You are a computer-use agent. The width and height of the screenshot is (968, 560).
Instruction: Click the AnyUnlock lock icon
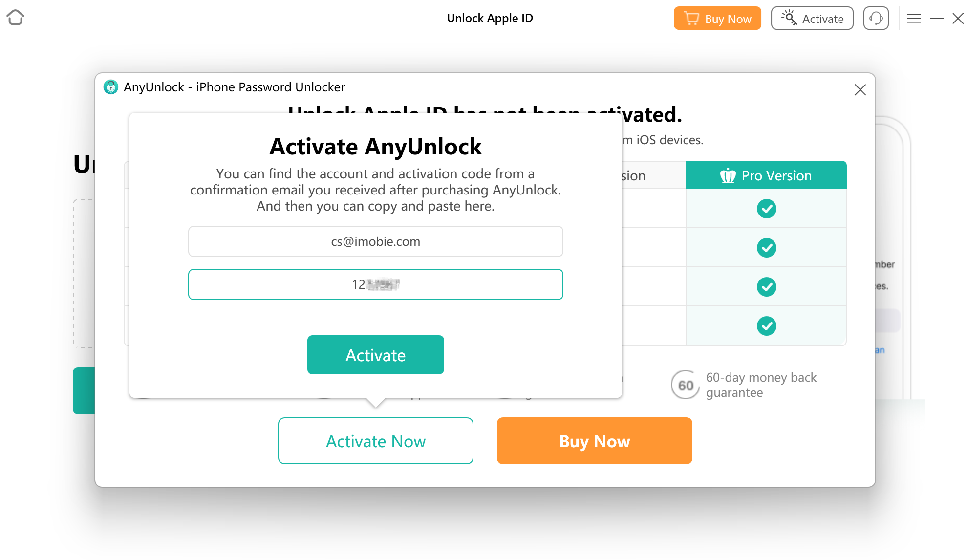pos(110,87)
